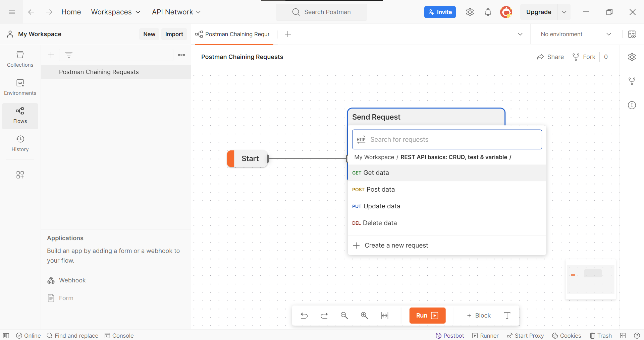Click the Start block

click(x=248, y=159)
